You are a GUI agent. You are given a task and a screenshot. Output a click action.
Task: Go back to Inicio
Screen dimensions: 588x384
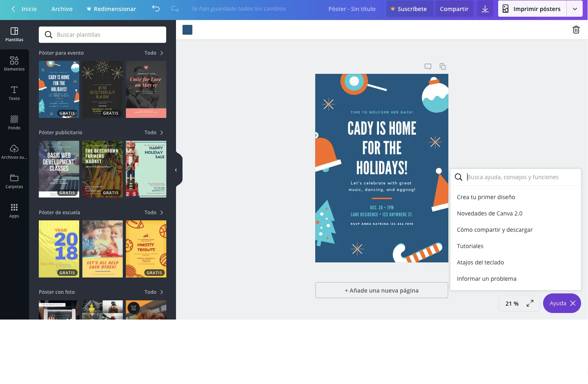coord(24,9)
